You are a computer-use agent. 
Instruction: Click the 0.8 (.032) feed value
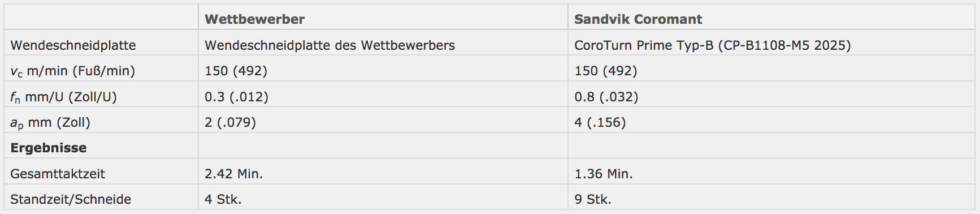click(x=606, y=97)
